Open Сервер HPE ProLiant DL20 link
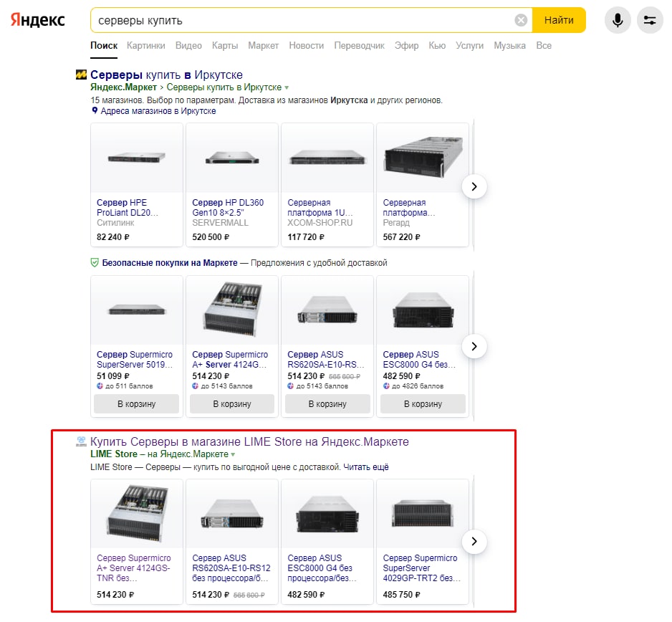This screenshot has height=622, width=672. 128,208
